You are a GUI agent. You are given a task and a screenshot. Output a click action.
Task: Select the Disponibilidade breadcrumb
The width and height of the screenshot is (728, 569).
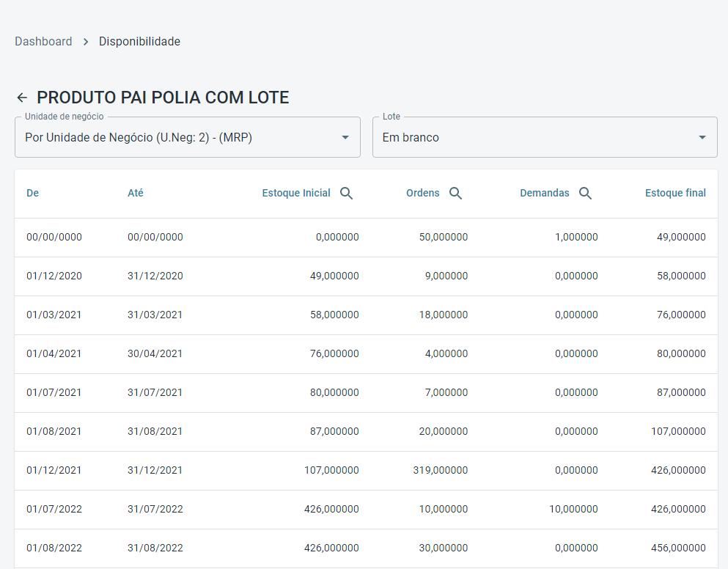point(139,41)
